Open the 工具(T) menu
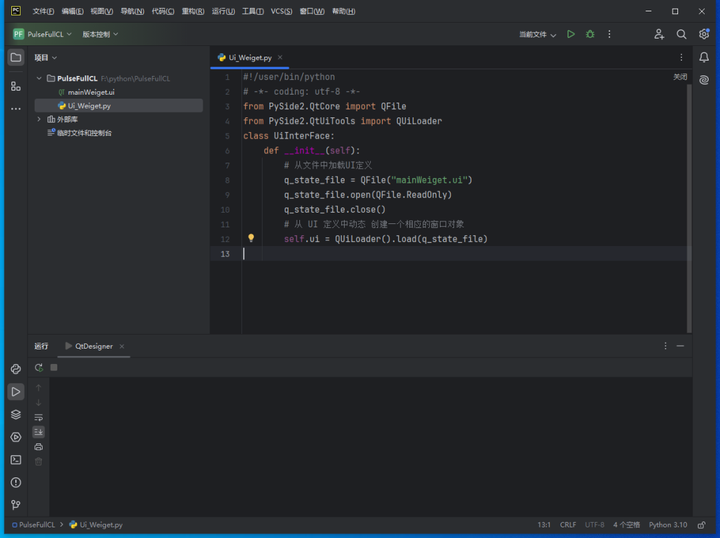The width and height of the screenshot is (720, 538). (x=253, y=11)
